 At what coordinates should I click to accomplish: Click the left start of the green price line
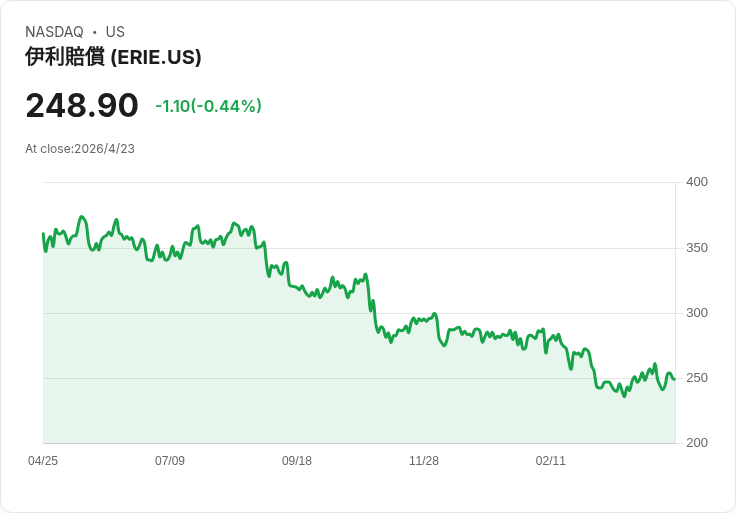43,234
